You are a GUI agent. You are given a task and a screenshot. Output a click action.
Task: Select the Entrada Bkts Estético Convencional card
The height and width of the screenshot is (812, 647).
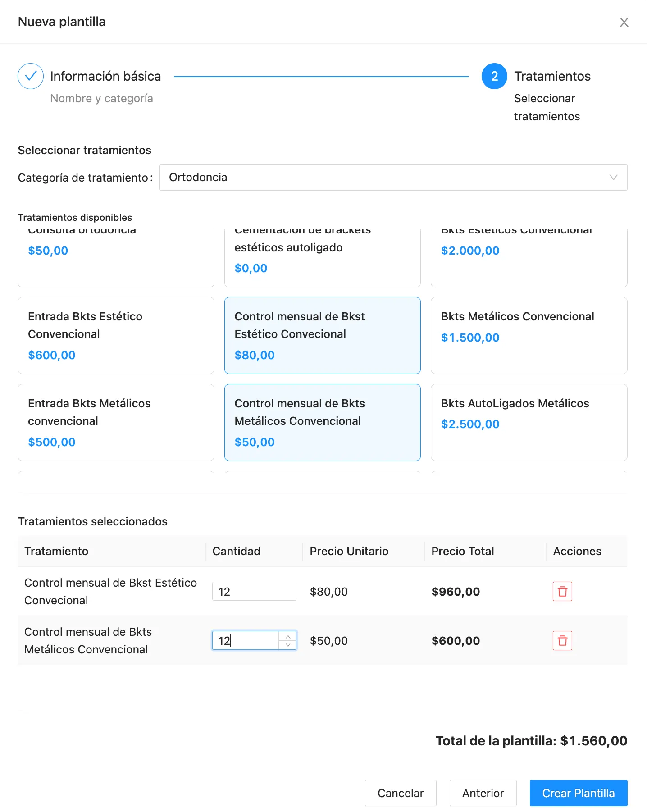click(116, 335)
